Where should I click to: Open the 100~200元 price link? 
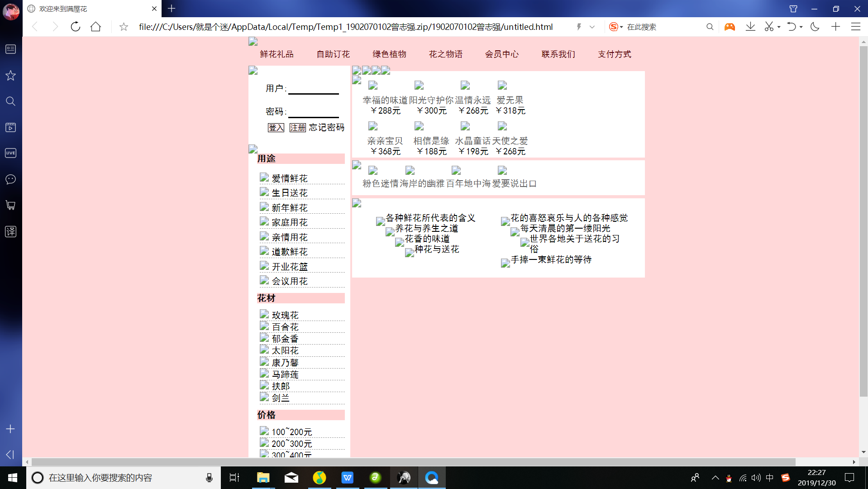292,432
